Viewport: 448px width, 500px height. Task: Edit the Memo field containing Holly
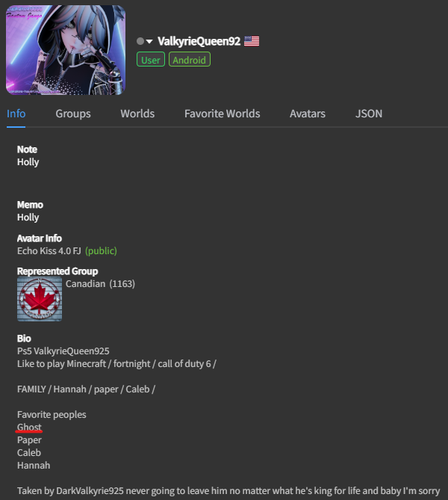(x=28, y=217)
